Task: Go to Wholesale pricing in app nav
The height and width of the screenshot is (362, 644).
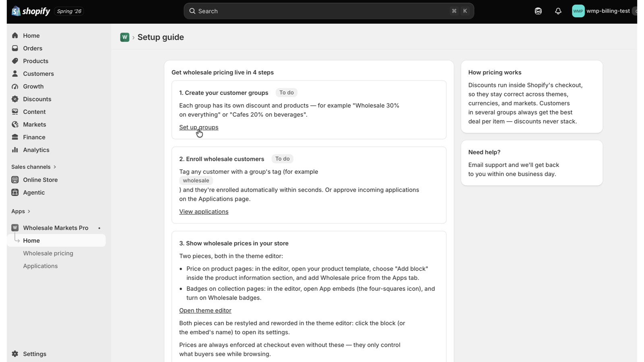Action: pyautogui.click(x=48, y=253)
